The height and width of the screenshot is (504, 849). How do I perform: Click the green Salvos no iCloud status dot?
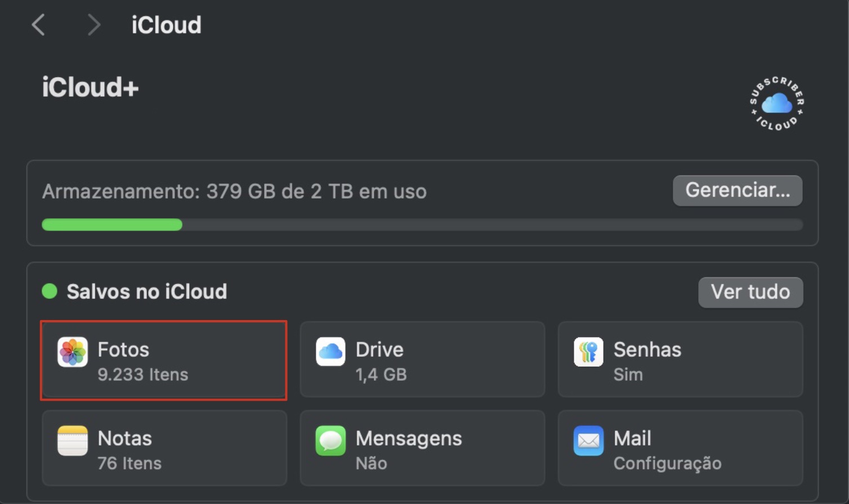click(49, 291)
